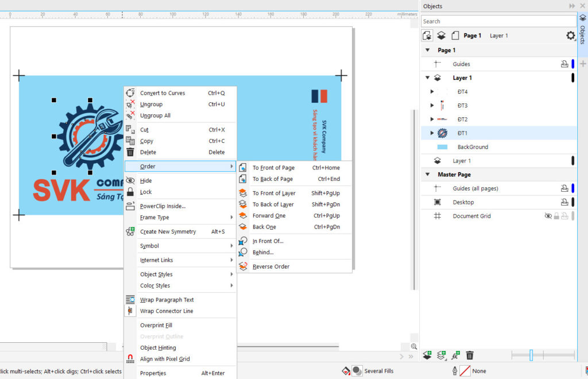Viewport: 588px width, 379px height.
Task: Click the fill bucket icon in status bar
Action: coord(345,371)
